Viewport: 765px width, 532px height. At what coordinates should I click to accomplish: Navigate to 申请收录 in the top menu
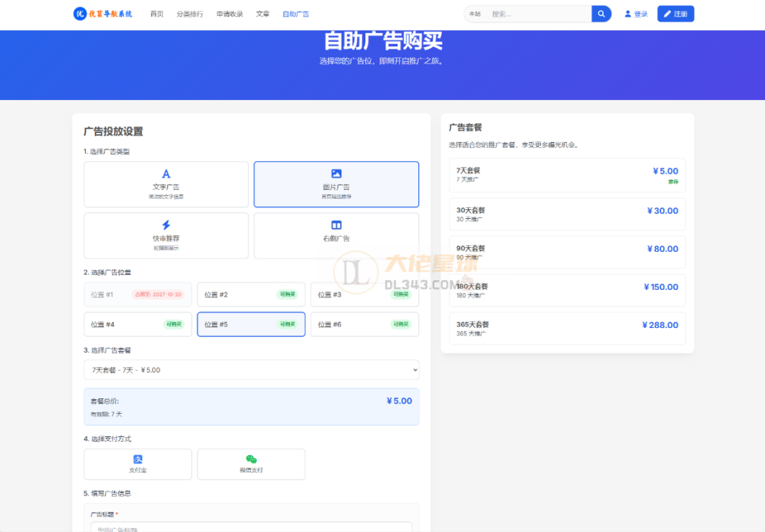[x=229, y=13]
